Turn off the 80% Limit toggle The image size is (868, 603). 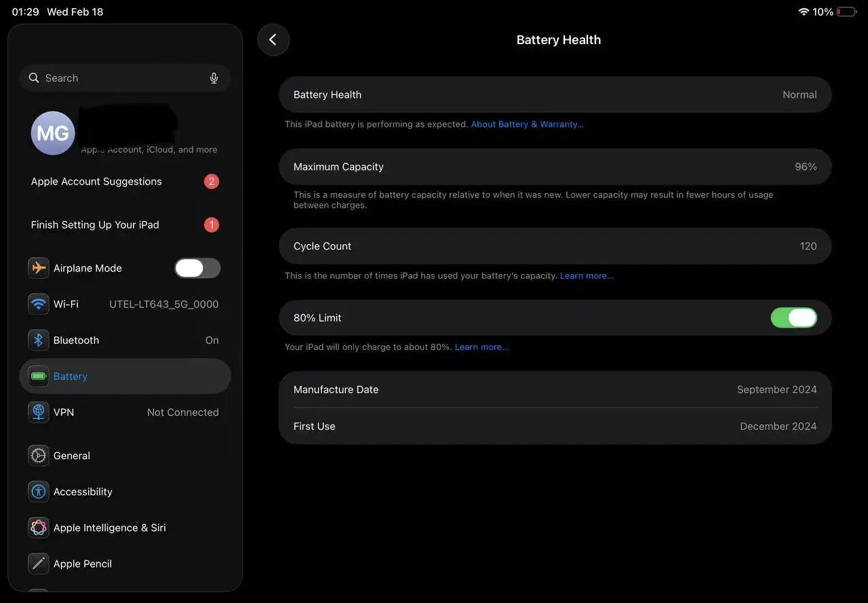pos(793,317)
